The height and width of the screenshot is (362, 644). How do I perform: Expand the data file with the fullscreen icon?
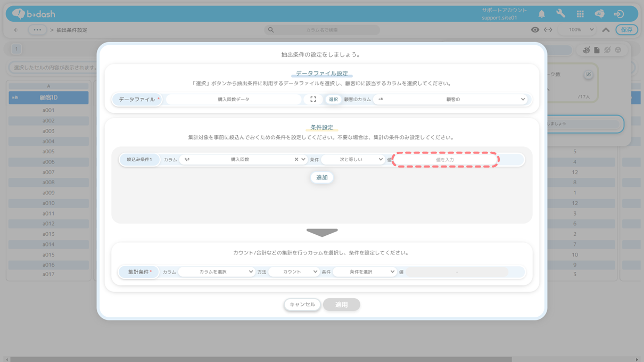click(313, 100)
